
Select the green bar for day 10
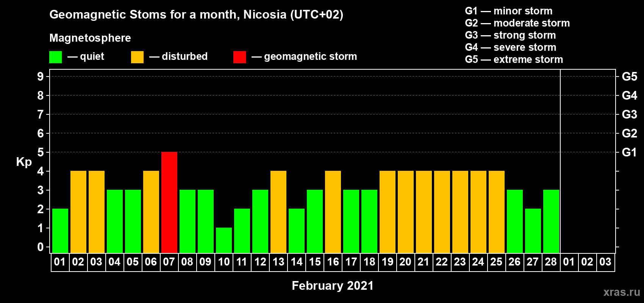pos(224,240)
